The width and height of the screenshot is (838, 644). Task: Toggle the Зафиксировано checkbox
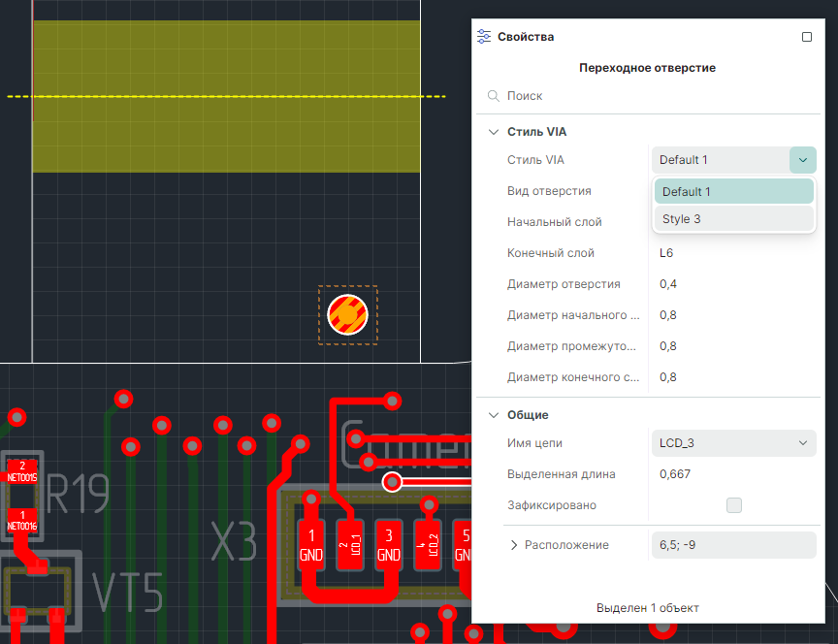(x=734, y=505)
